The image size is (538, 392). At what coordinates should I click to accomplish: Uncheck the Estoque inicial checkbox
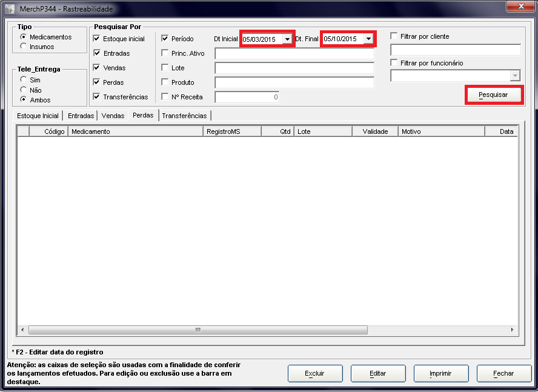click(97, 39)
